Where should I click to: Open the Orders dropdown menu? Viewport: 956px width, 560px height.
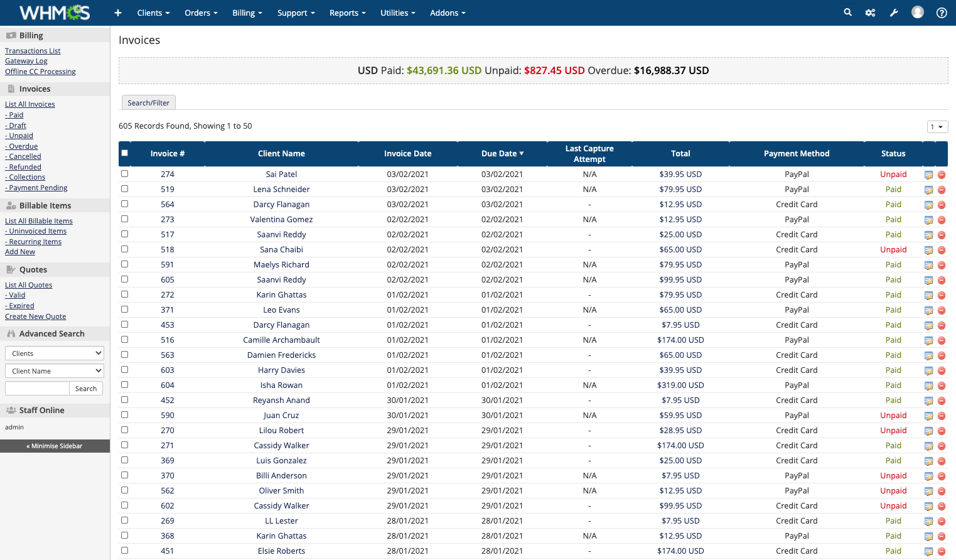pyautogui.click(x=201, y=13)
